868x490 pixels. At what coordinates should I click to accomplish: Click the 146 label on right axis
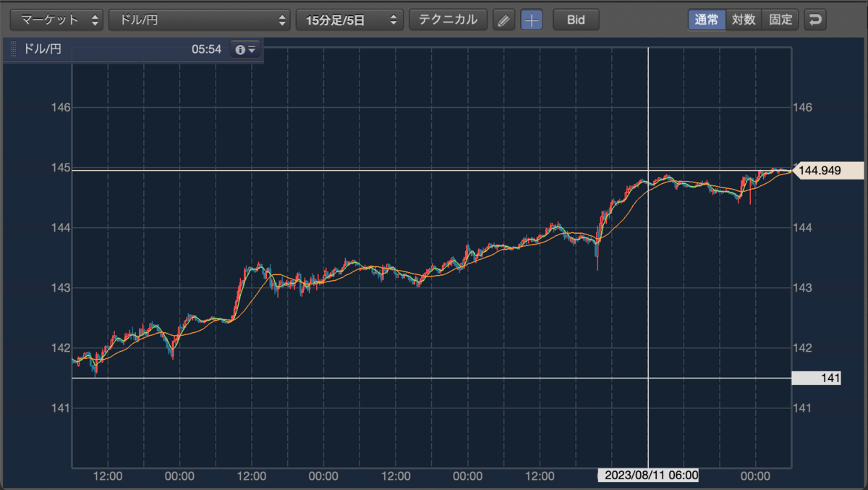pyautogui.click(x=803, y=107)
